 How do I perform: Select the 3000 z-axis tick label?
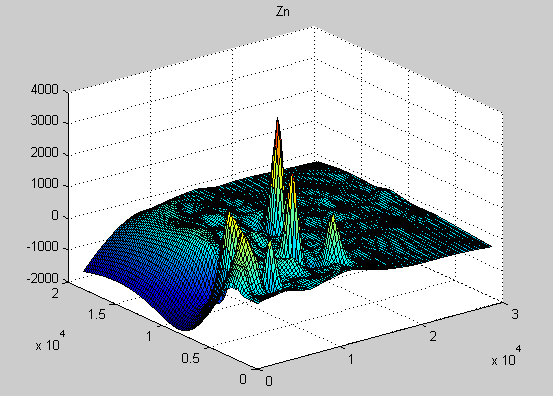pyautogui.click(x=44, y=121)
